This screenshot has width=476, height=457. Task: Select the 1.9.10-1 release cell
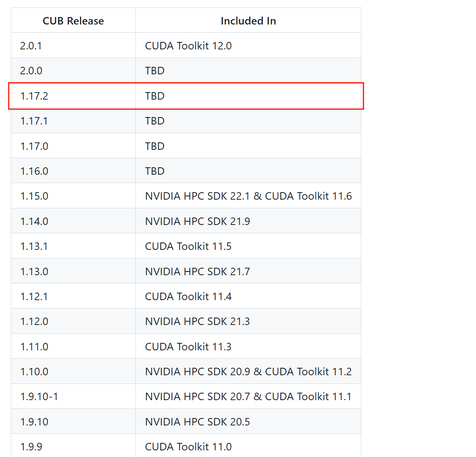73,396
